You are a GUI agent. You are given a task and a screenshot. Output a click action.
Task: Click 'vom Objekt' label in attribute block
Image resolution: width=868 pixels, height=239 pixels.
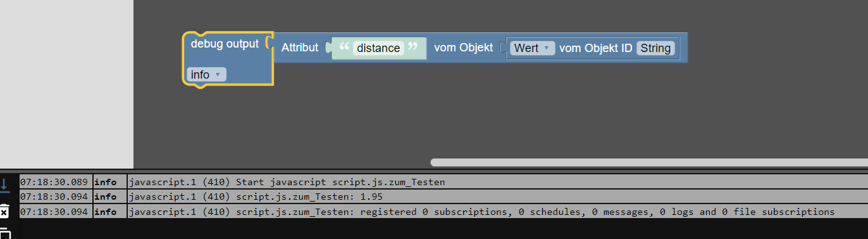[x=463, y=48]
